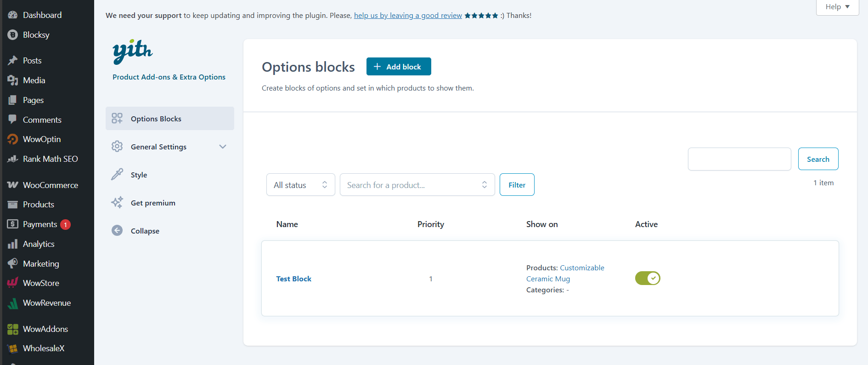Click the YITH logo
868x365 pixels.
[x=133, y=51]
